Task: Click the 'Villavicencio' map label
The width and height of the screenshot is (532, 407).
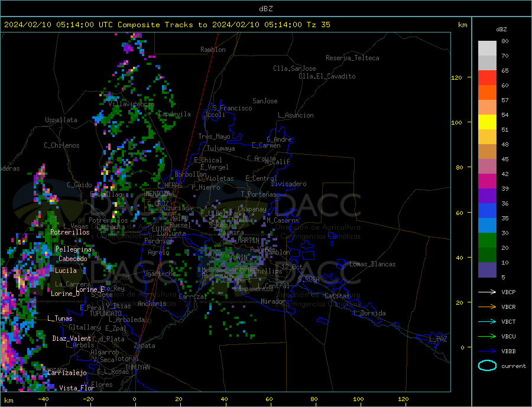Action: click(x=131, y=104)
